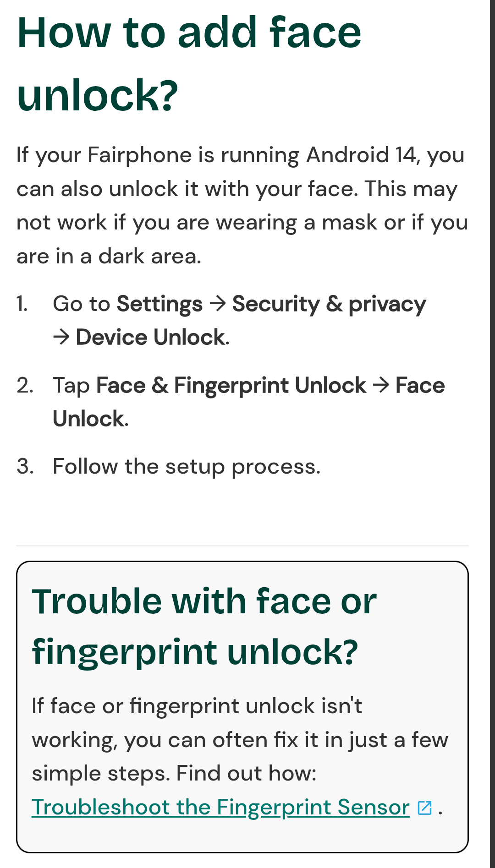Click the "If face or fingerprint unlock isn't working" paragraph
Screen dimensions: 495x868
click(x=239, y=739)
